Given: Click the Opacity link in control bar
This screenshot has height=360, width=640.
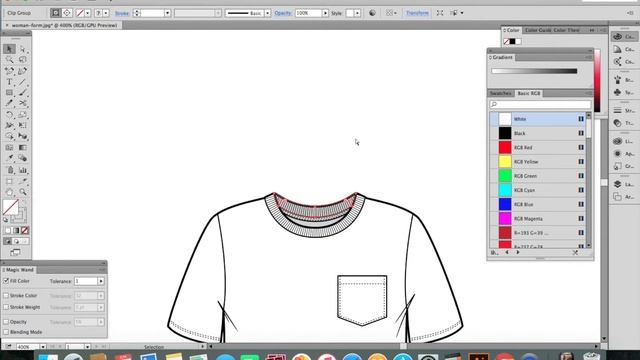Looking at the screenshot, I should tap(282, 13).
